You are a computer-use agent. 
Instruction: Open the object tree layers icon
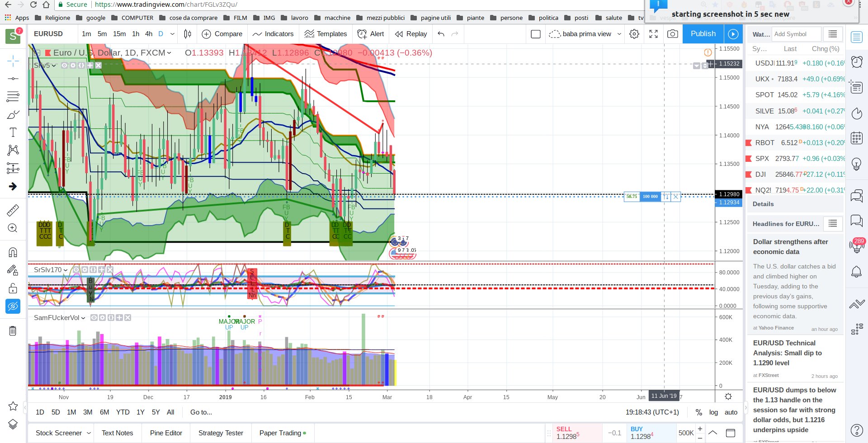pyautogui.click(x=13, y=424)
